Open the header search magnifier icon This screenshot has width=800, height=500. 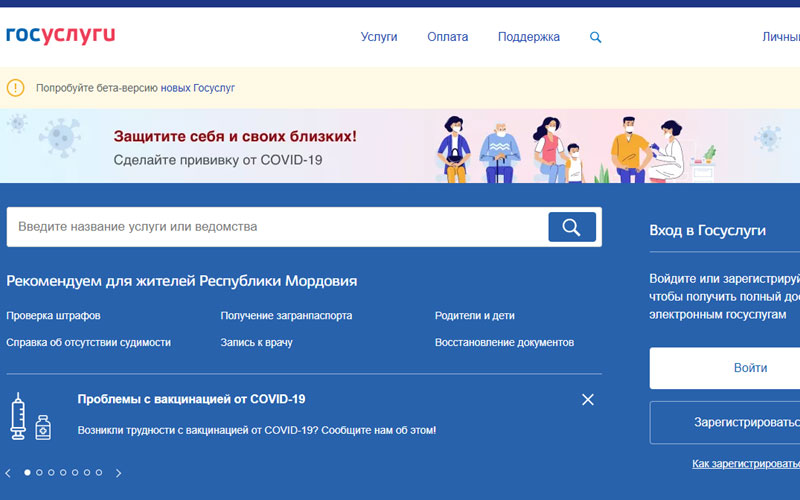pos(595,37)
